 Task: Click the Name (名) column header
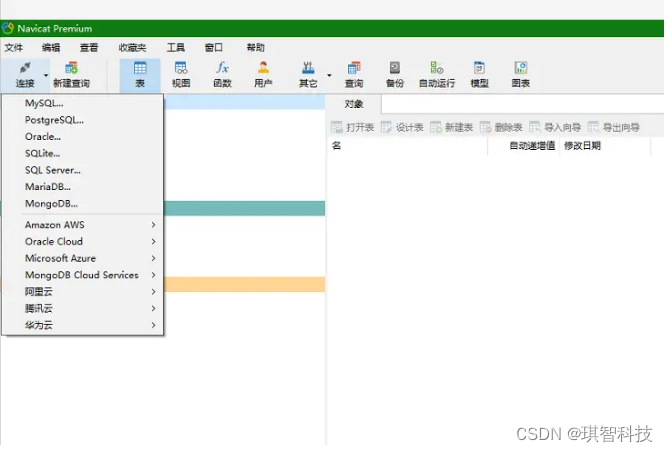click(x=408, y=146)
